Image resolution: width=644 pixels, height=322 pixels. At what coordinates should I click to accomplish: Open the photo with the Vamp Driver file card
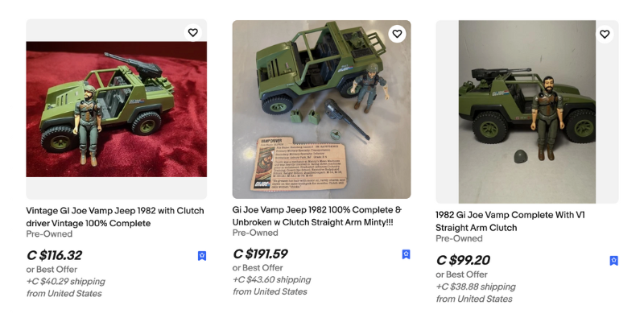(321, 109)
